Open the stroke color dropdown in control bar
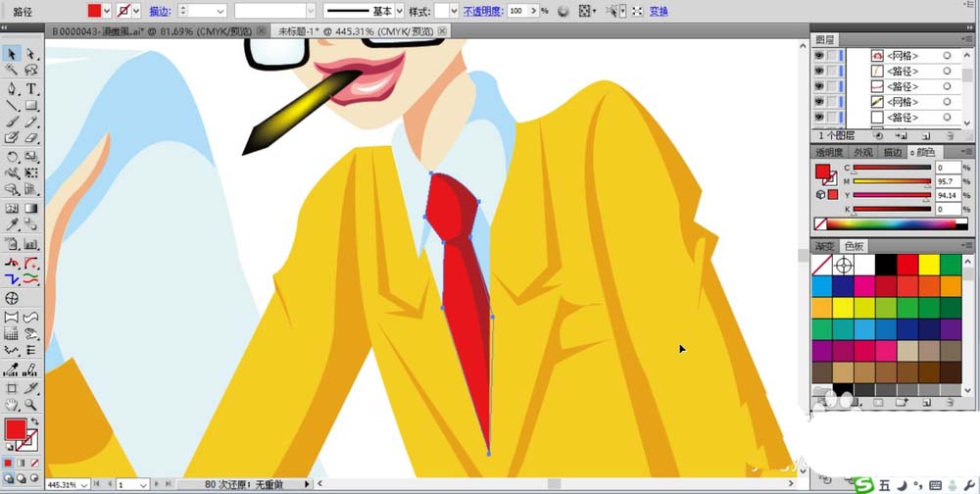 click(136, 11)
